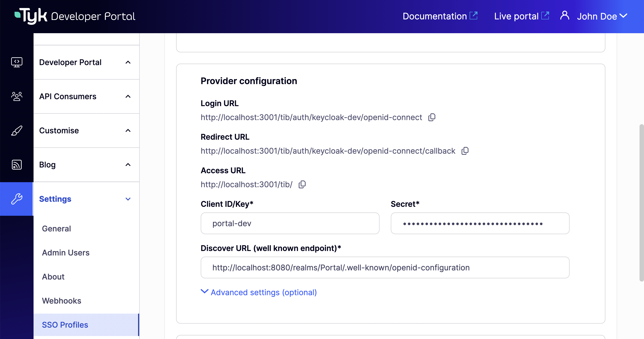This screenshot has width=644, height=339.
Task: Click the Client ID/Key input field
Action: 290,223
